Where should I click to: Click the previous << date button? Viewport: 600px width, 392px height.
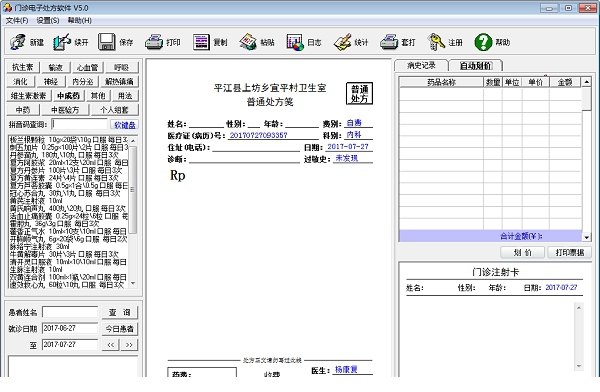[110, 345]
